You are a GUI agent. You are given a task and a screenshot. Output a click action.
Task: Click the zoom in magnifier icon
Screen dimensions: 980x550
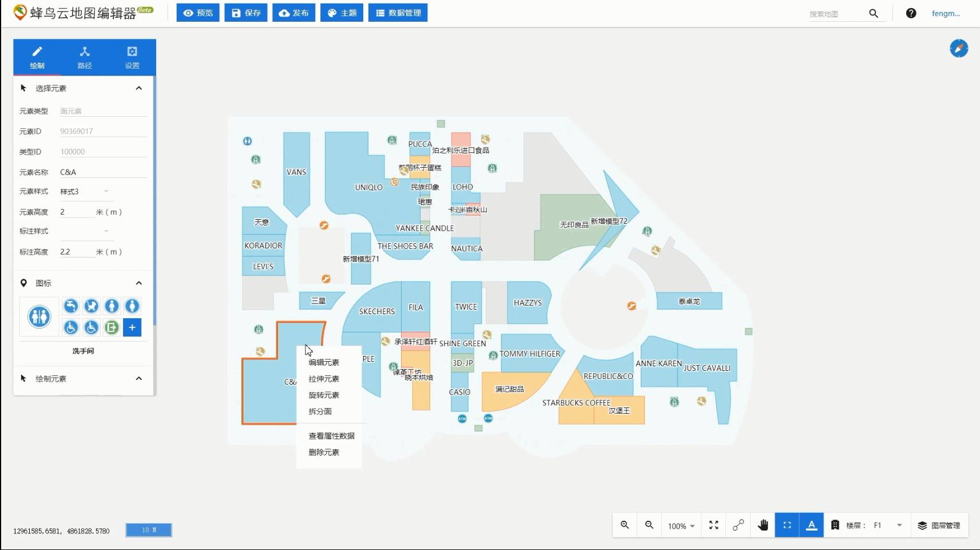[x=625, y=525]
